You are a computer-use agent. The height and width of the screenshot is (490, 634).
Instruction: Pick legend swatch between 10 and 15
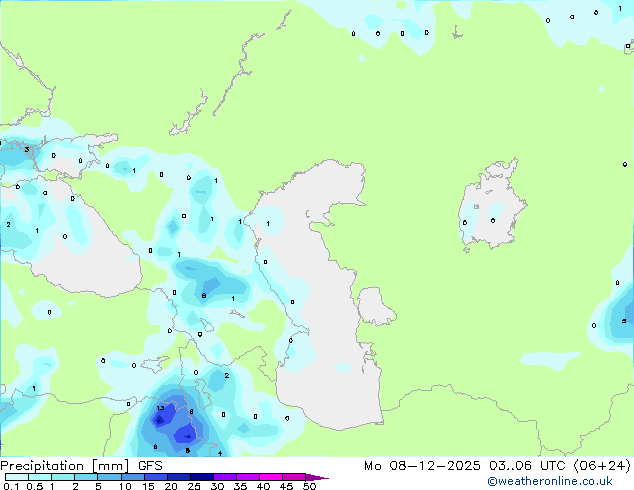coord(133,477)
